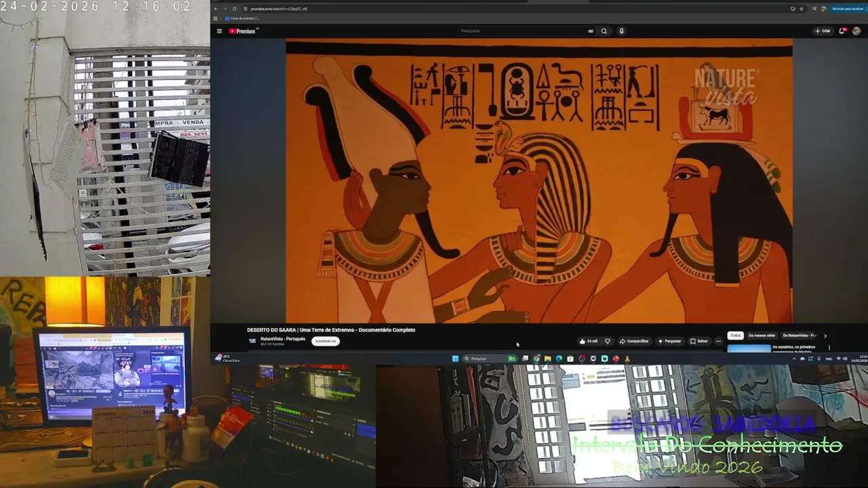Like the video (24 mil)
This screenshot has height=488, width=868.
point(589,341)
